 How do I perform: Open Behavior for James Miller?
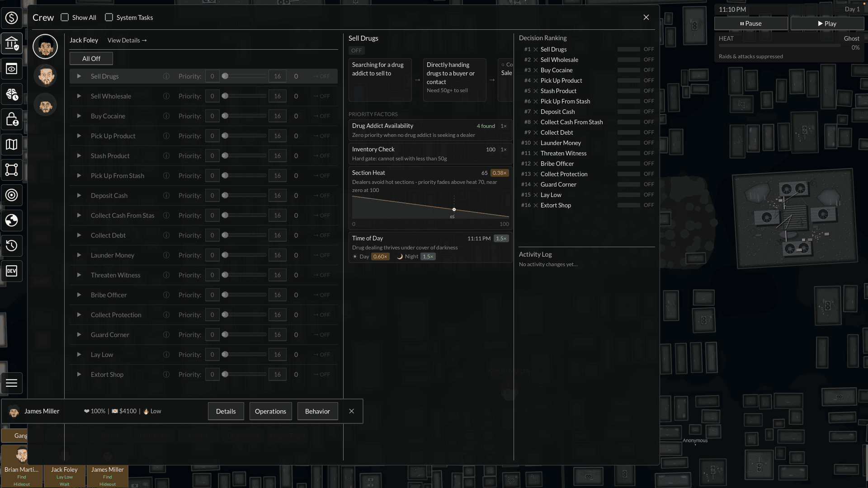coord(317,411)
